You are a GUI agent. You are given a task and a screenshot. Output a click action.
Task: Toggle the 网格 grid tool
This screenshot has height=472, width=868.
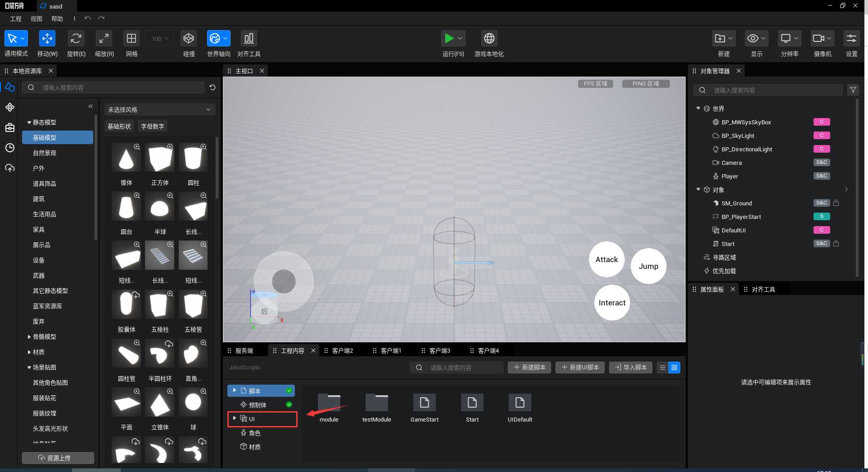[131, 39]
